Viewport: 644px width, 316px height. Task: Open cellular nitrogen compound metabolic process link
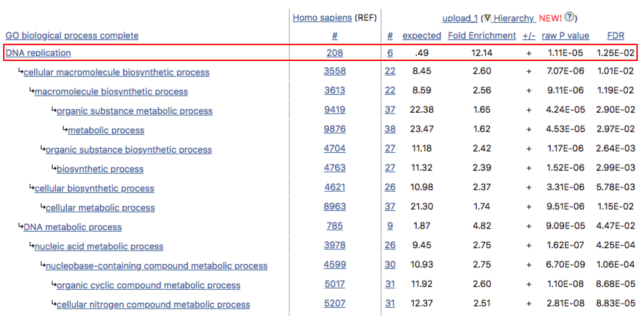[153, 305]
